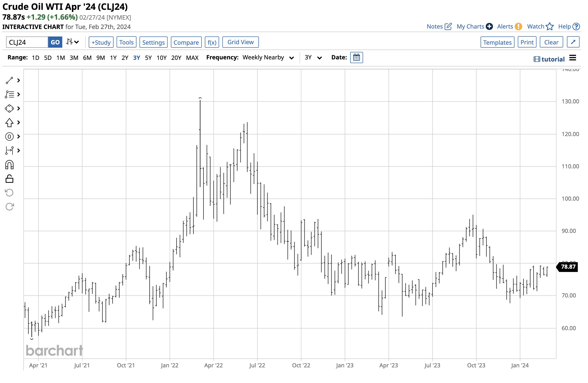Click the redo arrow icon

(9, 207)
